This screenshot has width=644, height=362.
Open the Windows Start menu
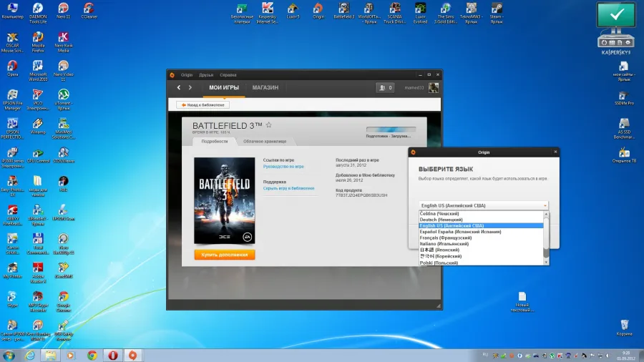(x=9, y=355)
